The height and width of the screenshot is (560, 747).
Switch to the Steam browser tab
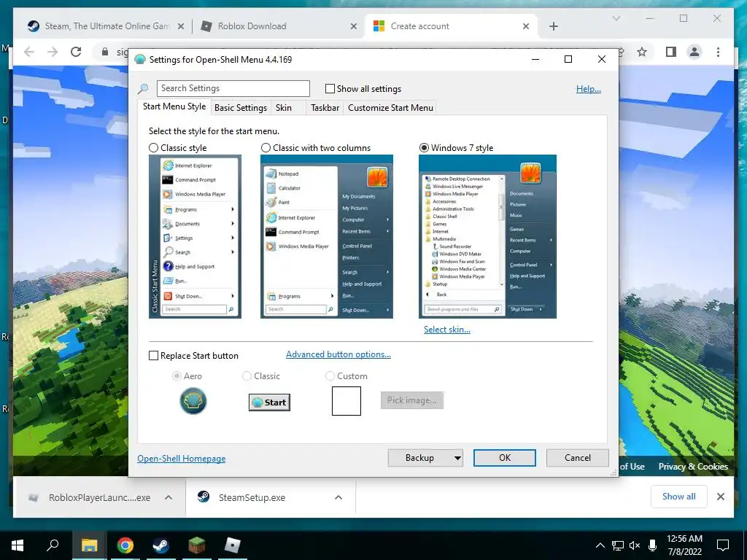tap(107, 26)
